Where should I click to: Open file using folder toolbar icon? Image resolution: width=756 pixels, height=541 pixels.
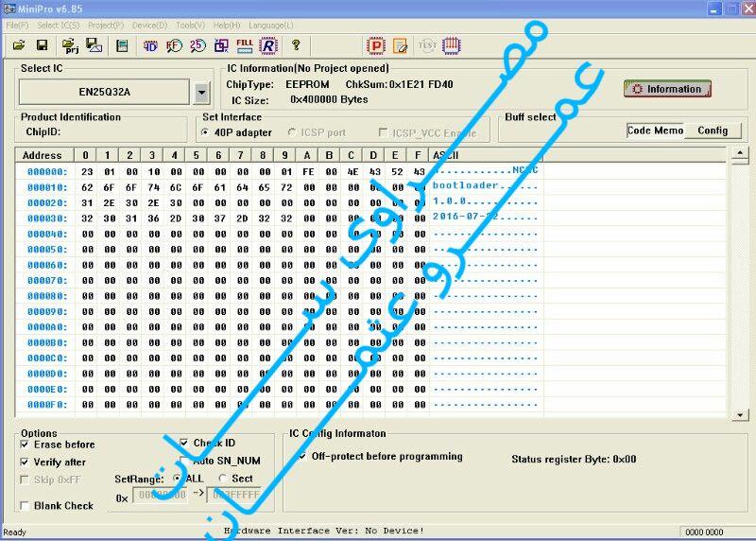click(x=19, y=45)
